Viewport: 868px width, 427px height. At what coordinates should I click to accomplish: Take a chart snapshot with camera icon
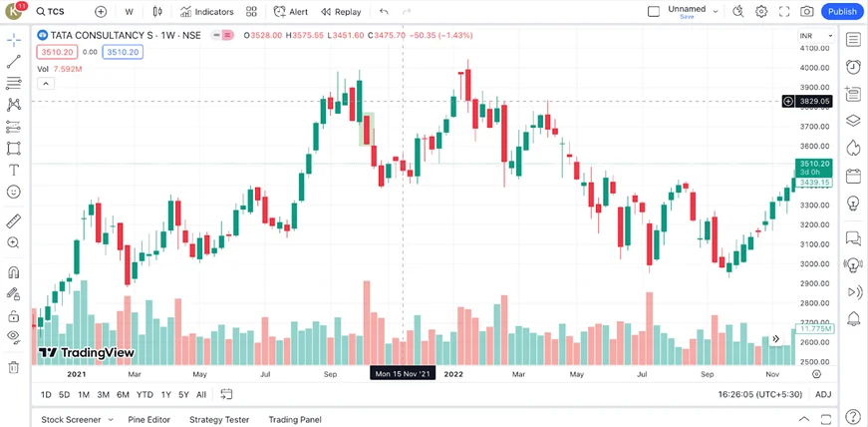coord(806,12)
